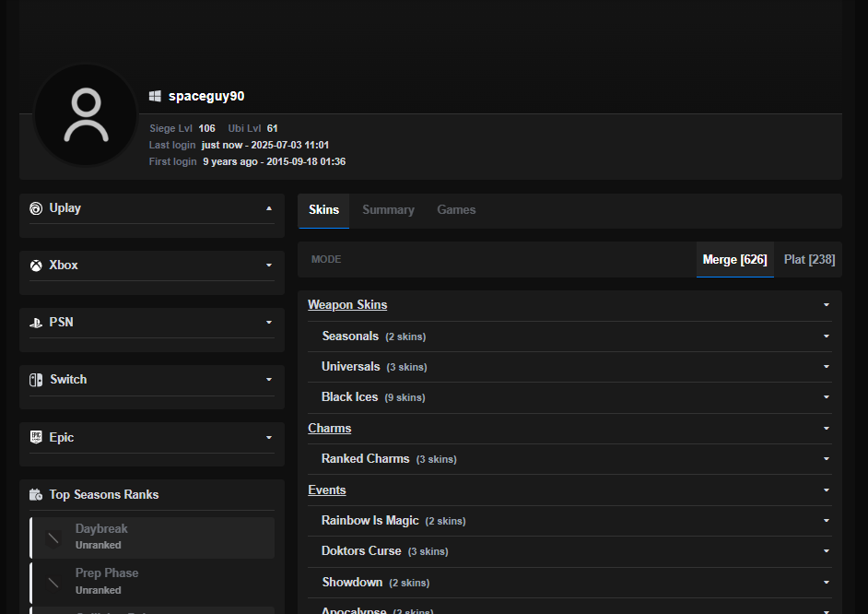This screenshot has width=868, height=614.
Task: Toggle the Weapon Skins section arrow
Action: [827, 305]
